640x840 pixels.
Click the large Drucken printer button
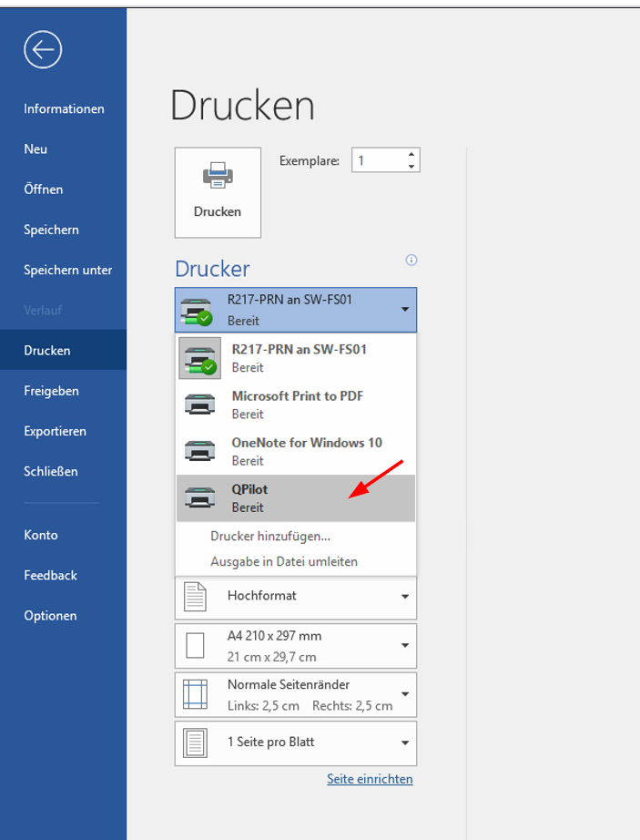pos(218,192)
